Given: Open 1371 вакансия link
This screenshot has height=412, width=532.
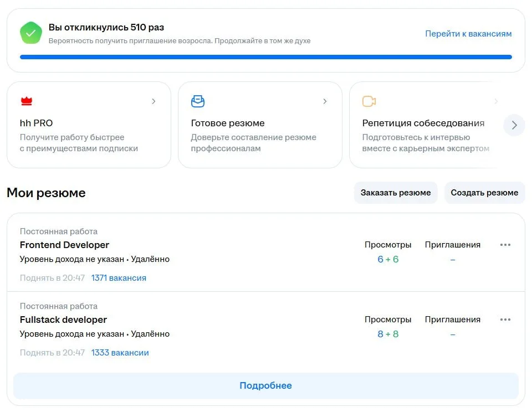Looking at the screenshot, I should [119, 278].
